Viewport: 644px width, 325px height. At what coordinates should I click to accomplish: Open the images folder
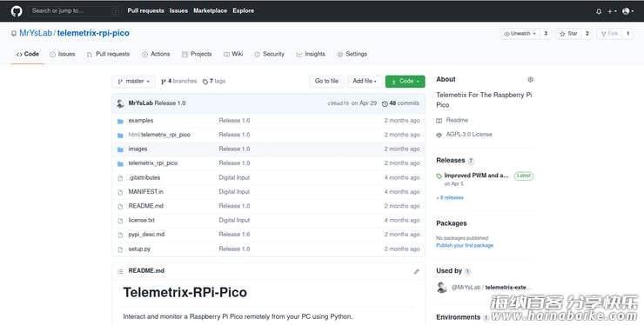[x=138, y=149]
